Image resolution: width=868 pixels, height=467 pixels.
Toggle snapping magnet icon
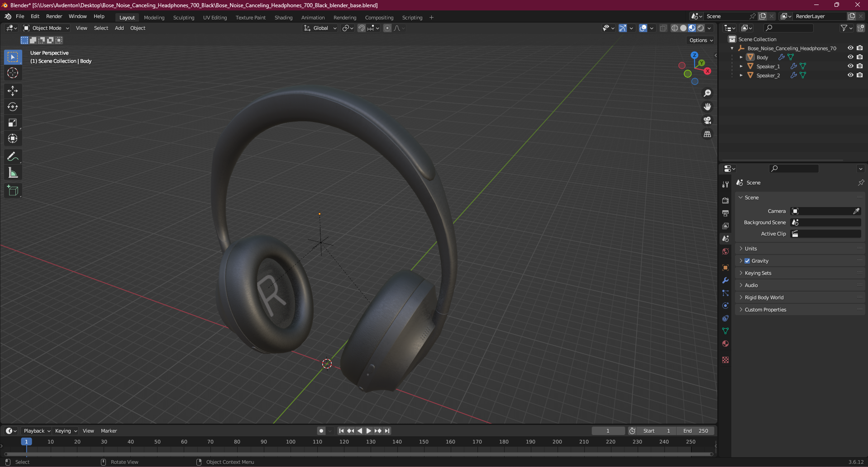point(362,28)
